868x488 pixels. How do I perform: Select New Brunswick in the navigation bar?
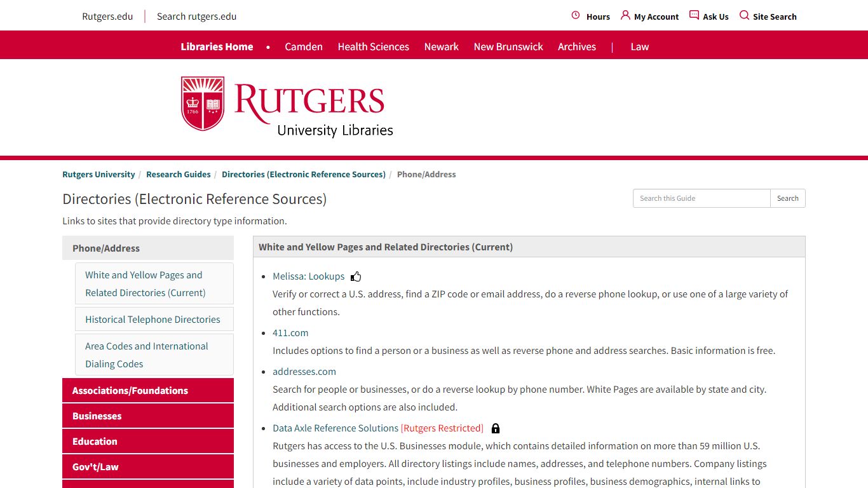508,46
